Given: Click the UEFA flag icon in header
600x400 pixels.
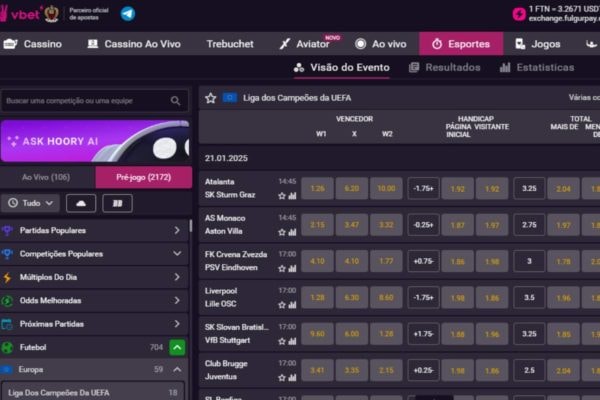Looking at the screenshot, I should point(230,98).
